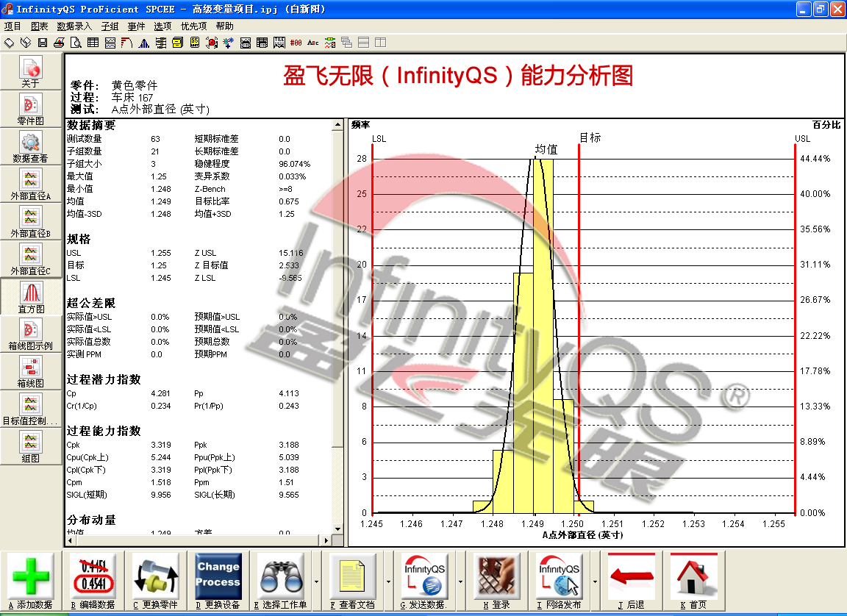Click the tile horizontally toolbar icon

tap(363, 43)
